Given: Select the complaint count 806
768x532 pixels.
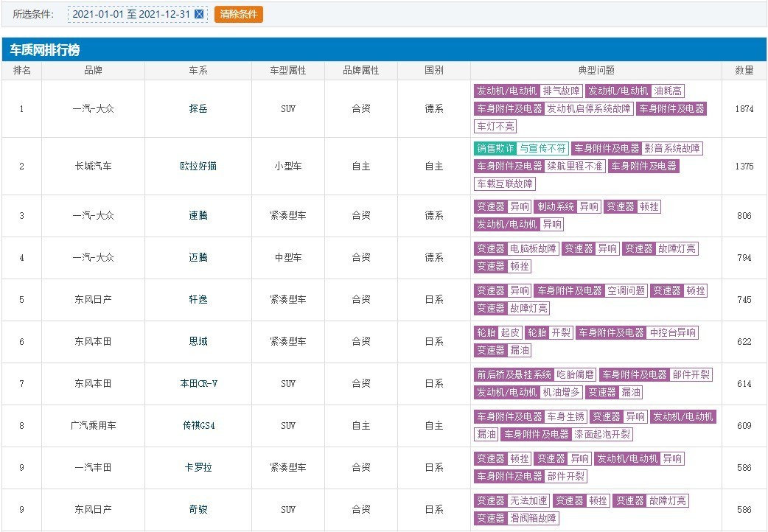Looking at the screenshot, I should 744,216.
